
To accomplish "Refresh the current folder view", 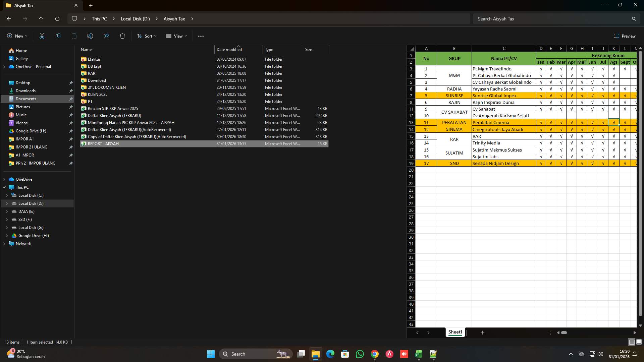I will [x=57, y=19].
